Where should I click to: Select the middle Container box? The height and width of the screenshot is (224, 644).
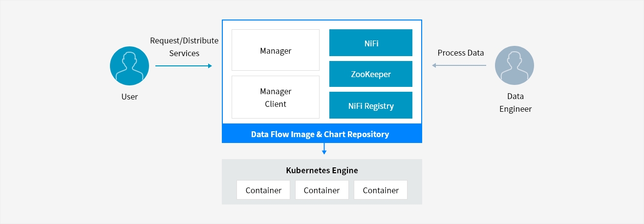click(322, 190)
